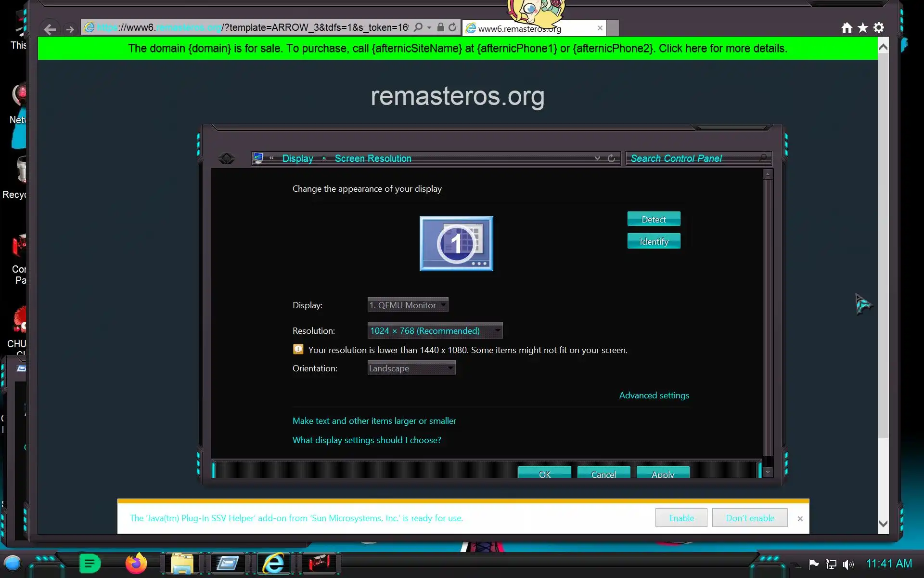Click the page's vertical scrollbar down arrow
The image size is (924, 578).
[x=883, y=524]
